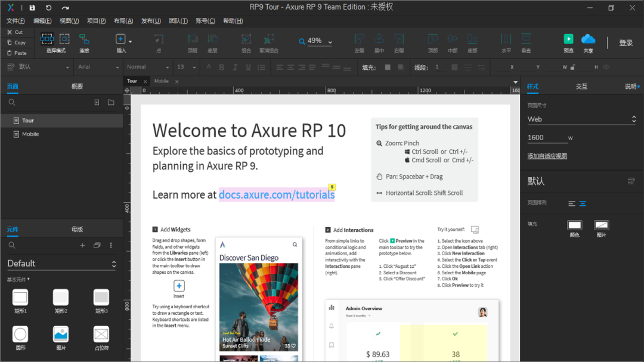
Task: Align right with 右侧 icon
Action: click(x=399, y=39)
